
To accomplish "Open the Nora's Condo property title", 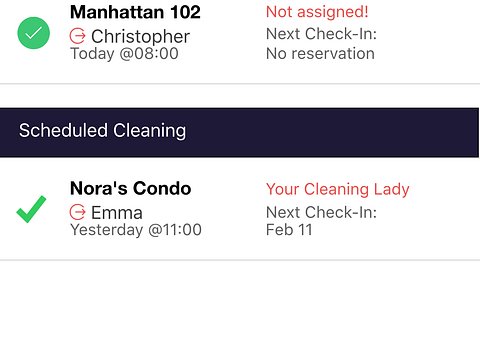I will tap(131, 188).
